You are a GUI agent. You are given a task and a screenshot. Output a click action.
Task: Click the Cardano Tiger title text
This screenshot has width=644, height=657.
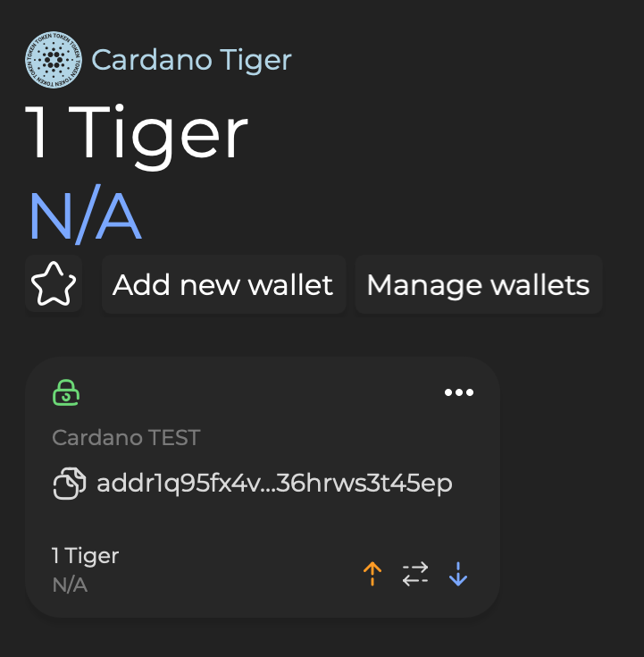(191, 60)
